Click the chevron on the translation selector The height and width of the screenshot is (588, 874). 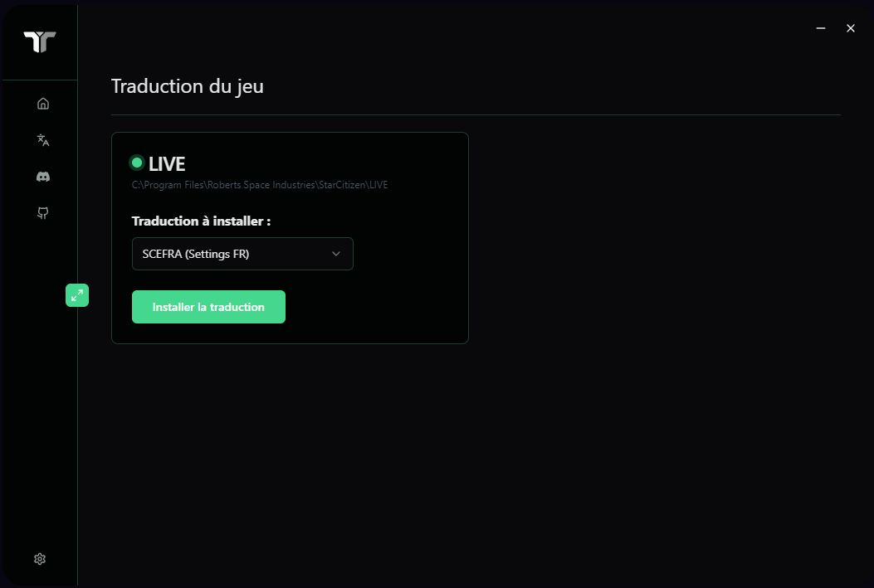click(x=335, y=254)
